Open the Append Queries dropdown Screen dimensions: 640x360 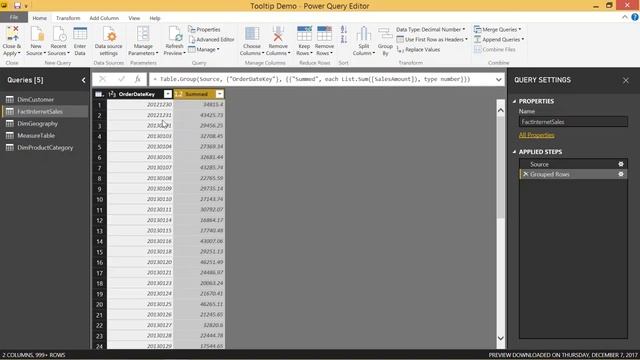pos(499,40)
